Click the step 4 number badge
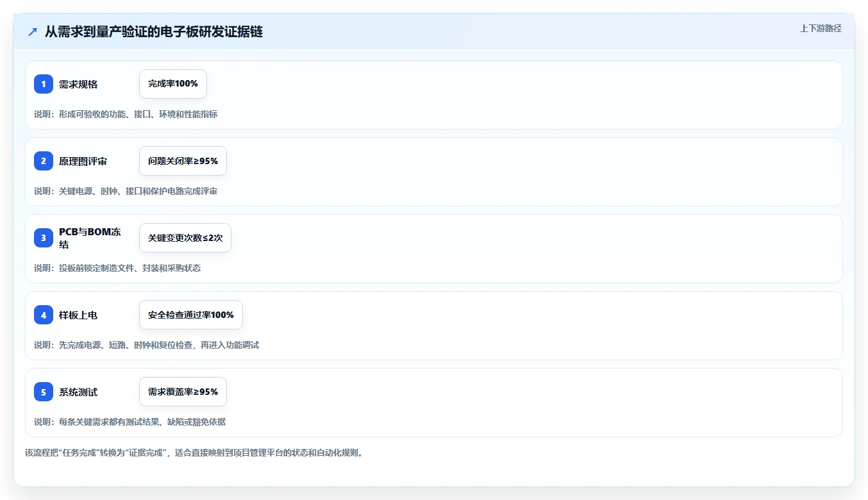 (44, 315)
